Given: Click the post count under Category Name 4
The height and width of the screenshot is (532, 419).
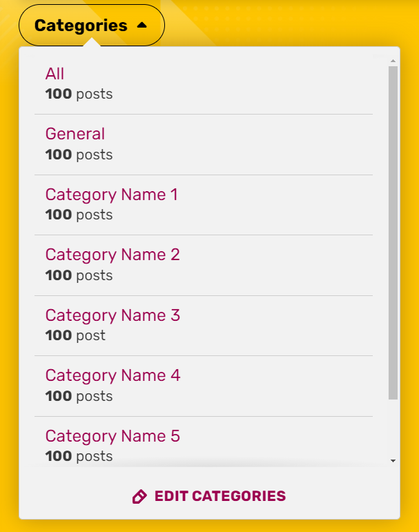Looking at the screenshot, I should (x=79, y=396).
